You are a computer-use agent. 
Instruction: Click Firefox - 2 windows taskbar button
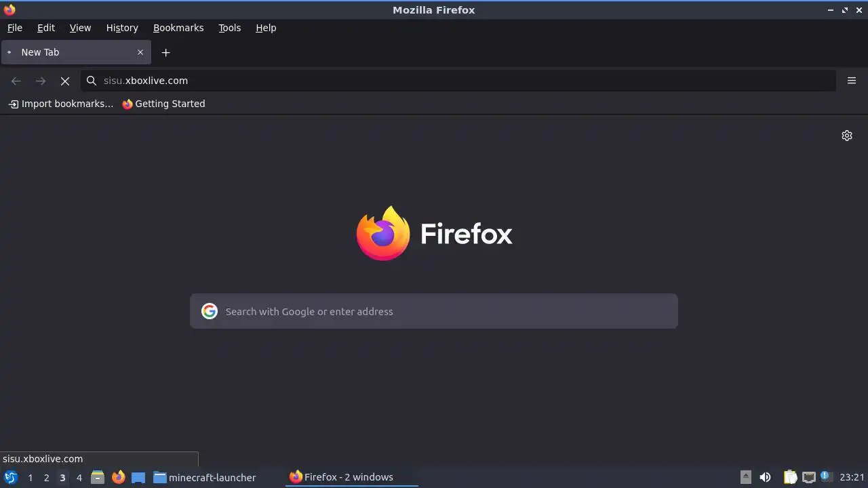point(351,477)
